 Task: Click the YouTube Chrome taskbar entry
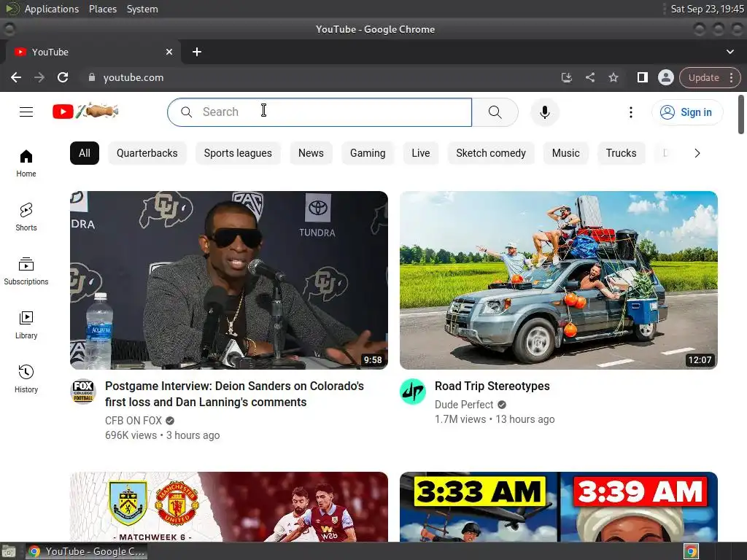[86, 551]
